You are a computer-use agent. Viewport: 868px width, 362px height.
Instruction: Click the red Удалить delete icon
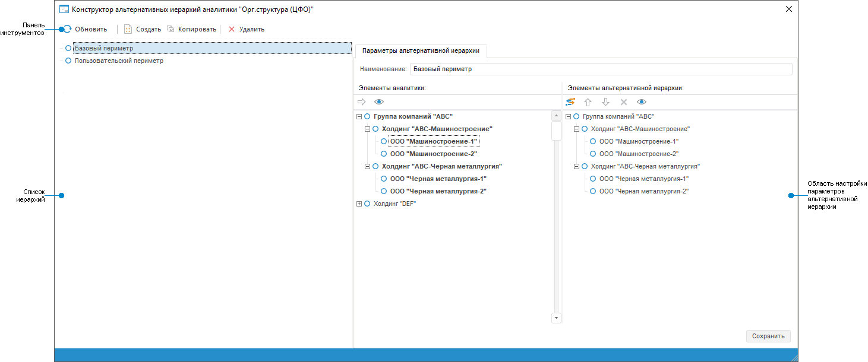pyautogui.click(x=232, y=28)
